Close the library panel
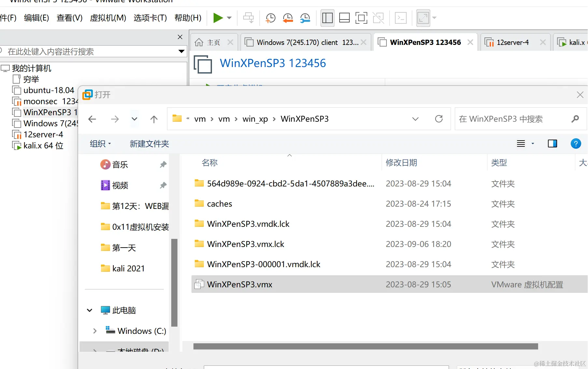588x369 pixels. 180,37
